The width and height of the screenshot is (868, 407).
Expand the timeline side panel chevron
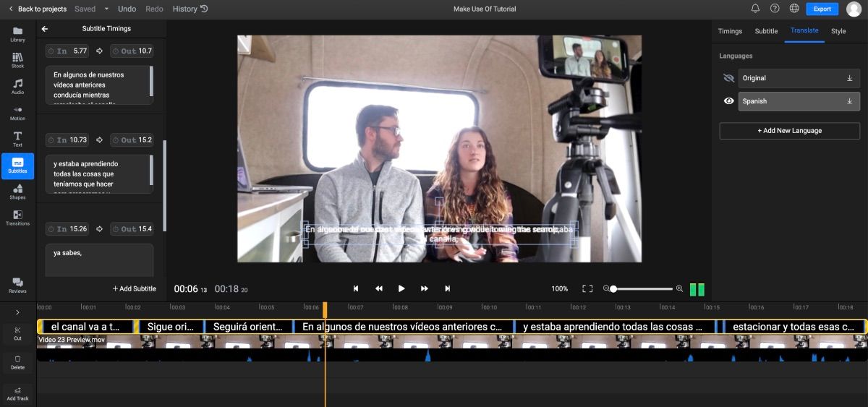coord(17,312)
